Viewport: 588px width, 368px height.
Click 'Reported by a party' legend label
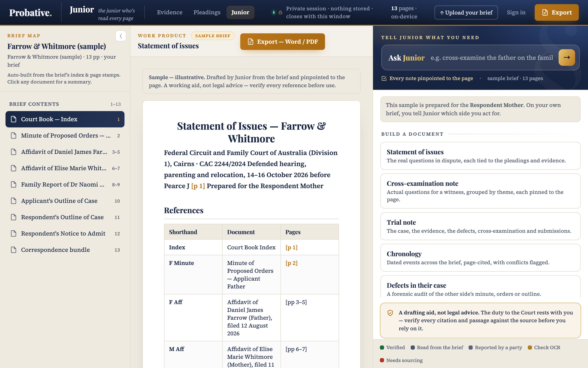[498, 348]
